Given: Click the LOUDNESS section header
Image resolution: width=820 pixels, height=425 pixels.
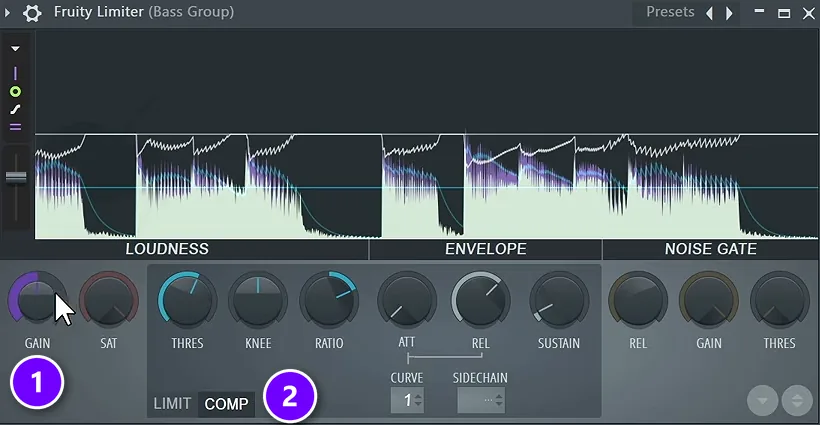Looking at the screenshot, I should tap(167, 249).
